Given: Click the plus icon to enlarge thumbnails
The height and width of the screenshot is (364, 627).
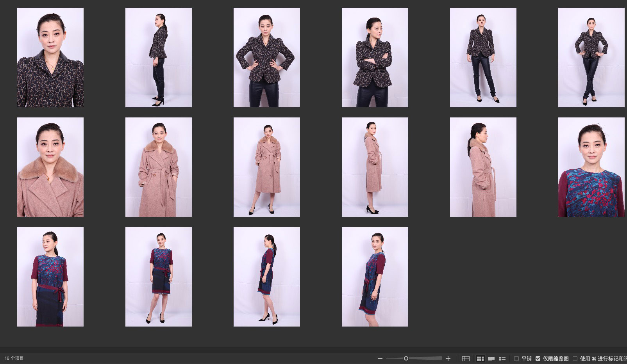Looking at the screenshot, I should tap(448, 359).
